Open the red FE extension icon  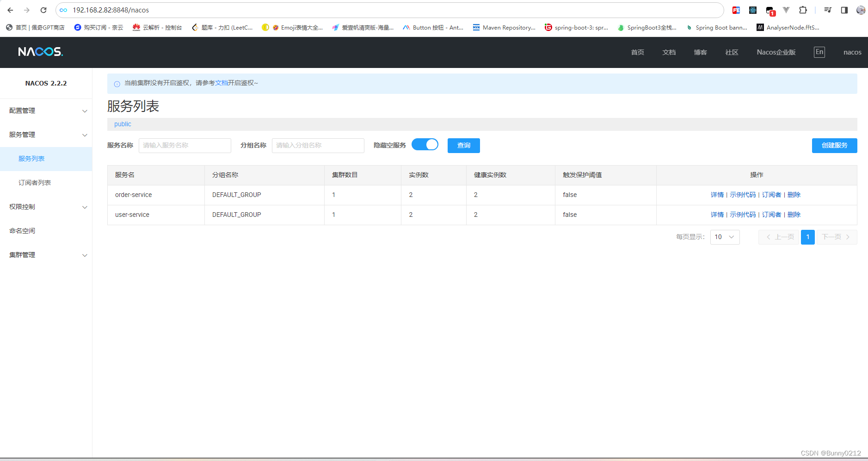coord(736,10)
